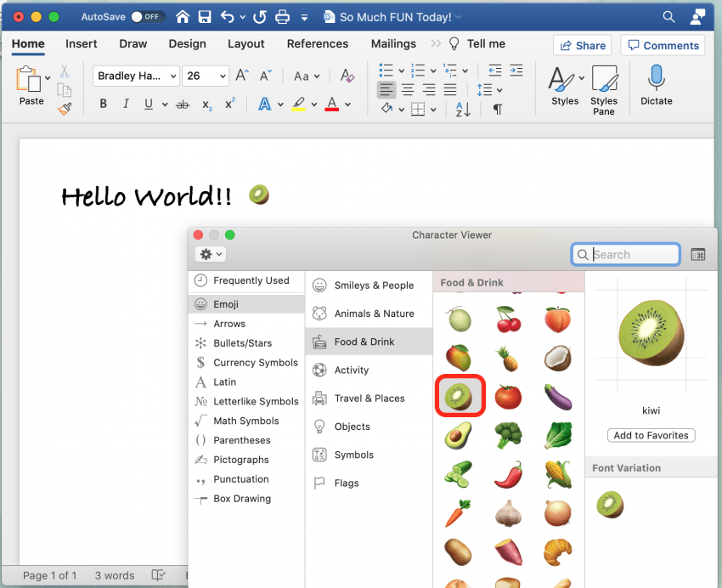722x588 pixels.
Task: Switch to the Design tab
Action: [187, 43]
